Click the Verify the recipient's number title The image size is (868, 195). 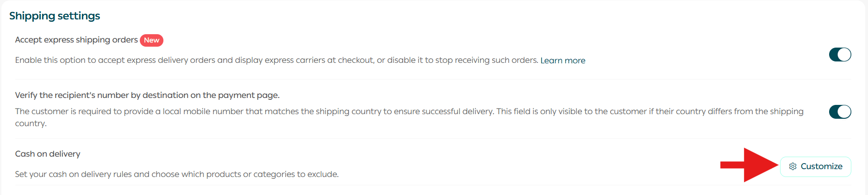tap(147, 95)
